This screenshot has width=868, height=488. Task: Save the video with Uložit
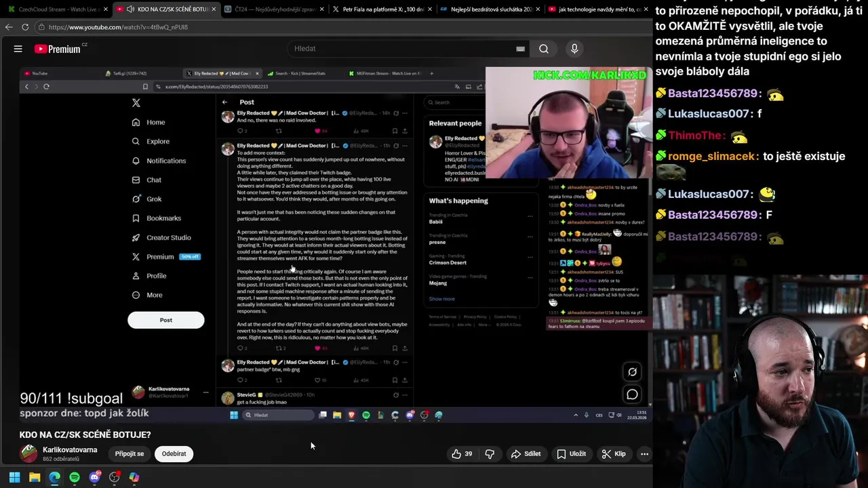tap(572, 454)
